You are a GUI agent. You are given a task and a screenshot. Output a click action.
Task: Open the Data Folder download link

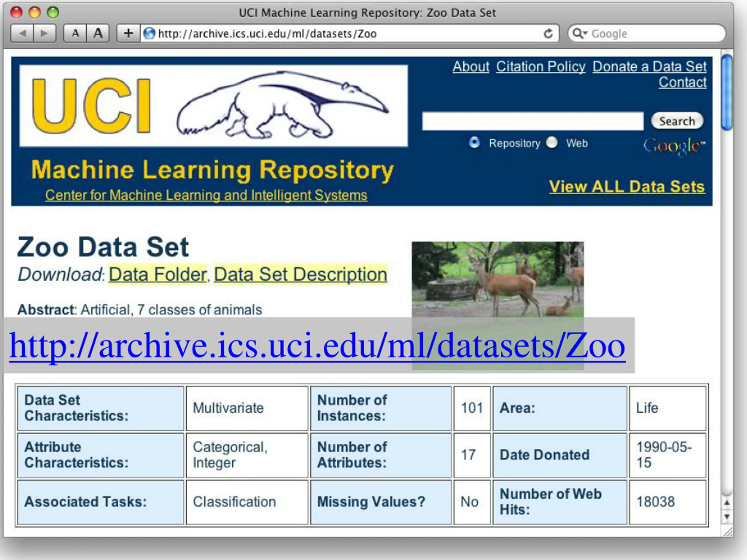[x=158, y=274]
